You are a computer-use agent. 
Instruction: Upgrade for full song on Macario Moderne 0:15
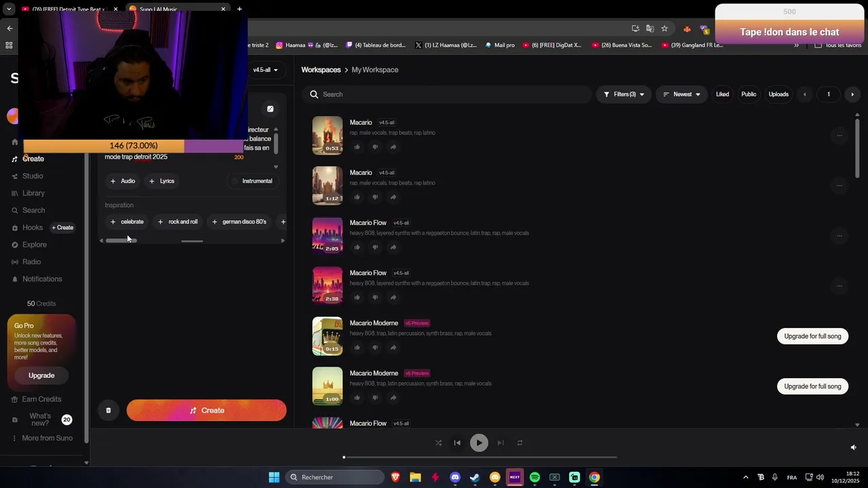[812, 336]
